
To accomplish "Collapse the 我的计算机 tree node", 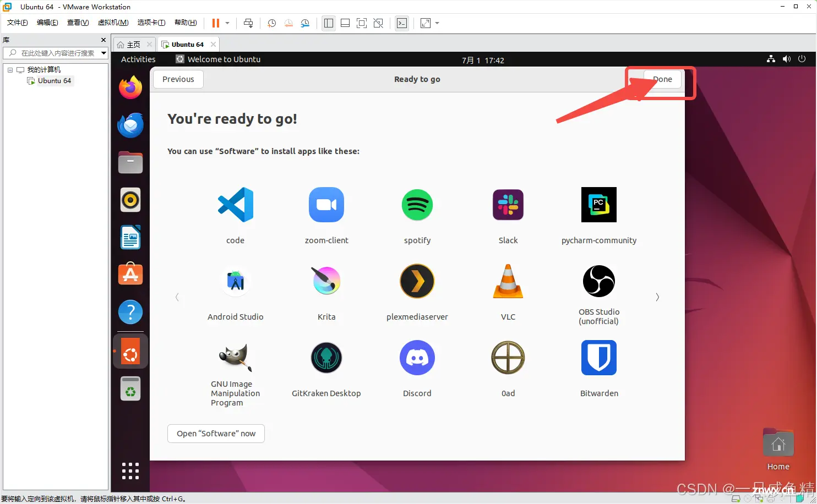I will [10, 70].
